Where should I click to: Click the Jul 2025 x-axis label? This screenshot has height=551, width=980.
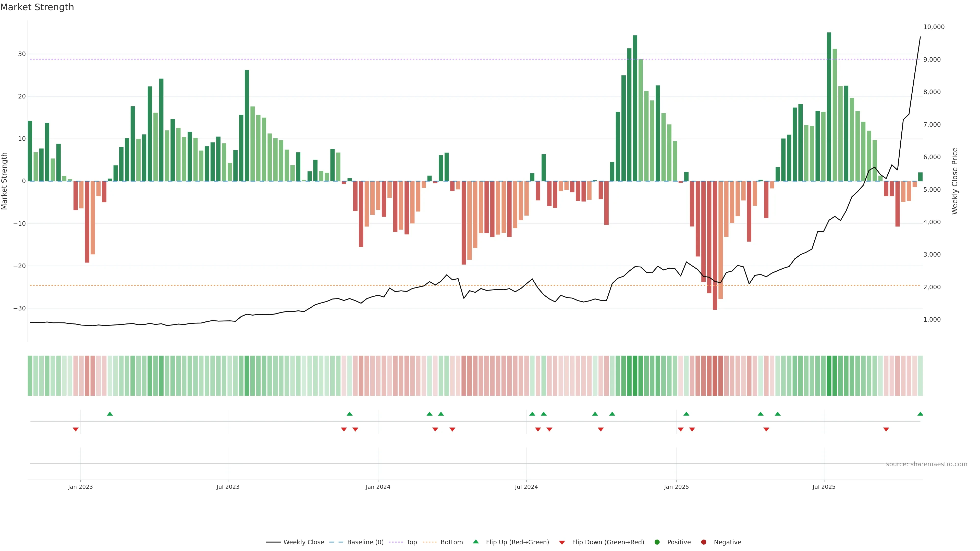pyautogui.click(x=824, y=487)
